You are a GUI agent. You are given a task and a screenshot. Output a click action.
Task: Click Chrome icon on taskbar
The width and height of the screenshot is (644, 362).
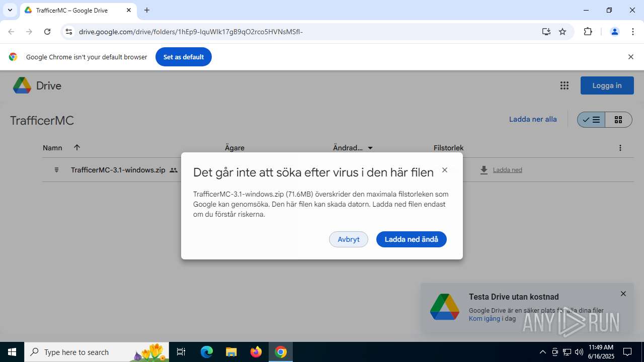coord(281,352)
